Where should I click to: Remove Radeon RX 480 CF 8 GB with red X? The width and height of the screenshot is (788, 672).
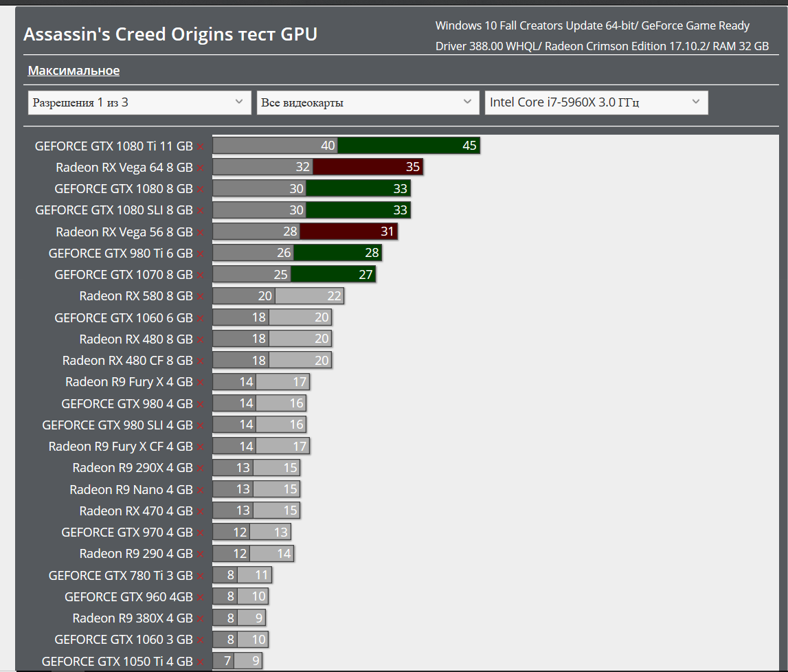pyautogui.click(x=201, y=361)
